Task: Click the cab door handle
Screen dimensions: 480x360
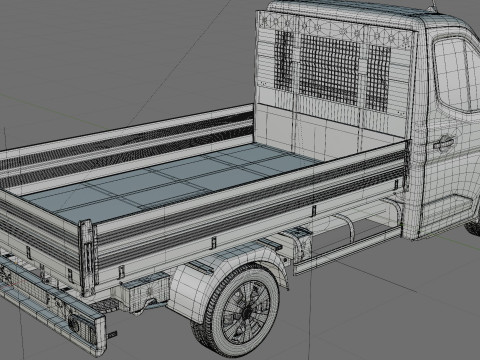Action: click(x=444, y=143)
